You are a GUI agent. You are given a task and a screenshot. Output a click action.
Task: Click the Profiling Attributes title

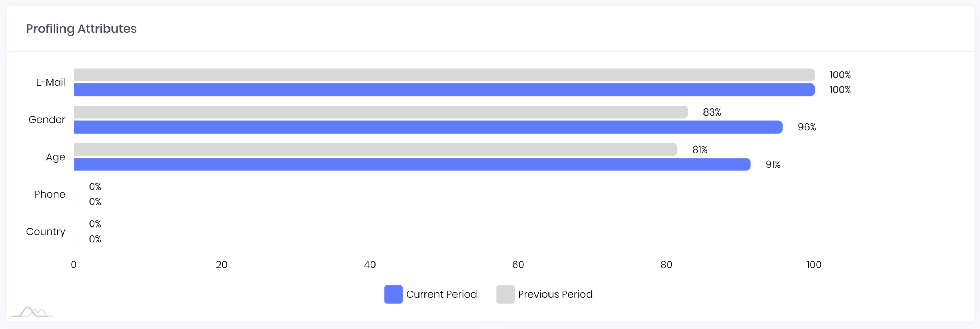[x=81, y=29]
